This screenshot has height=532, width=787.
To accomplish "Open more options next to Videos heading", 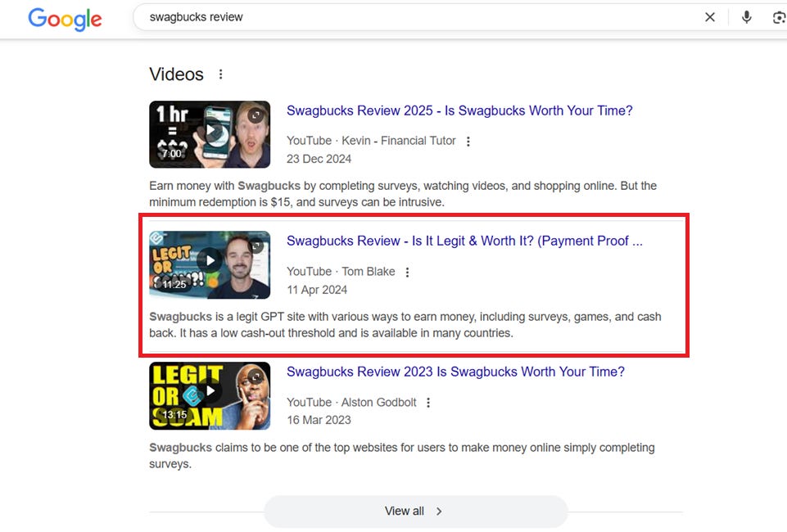I will 221,74.
